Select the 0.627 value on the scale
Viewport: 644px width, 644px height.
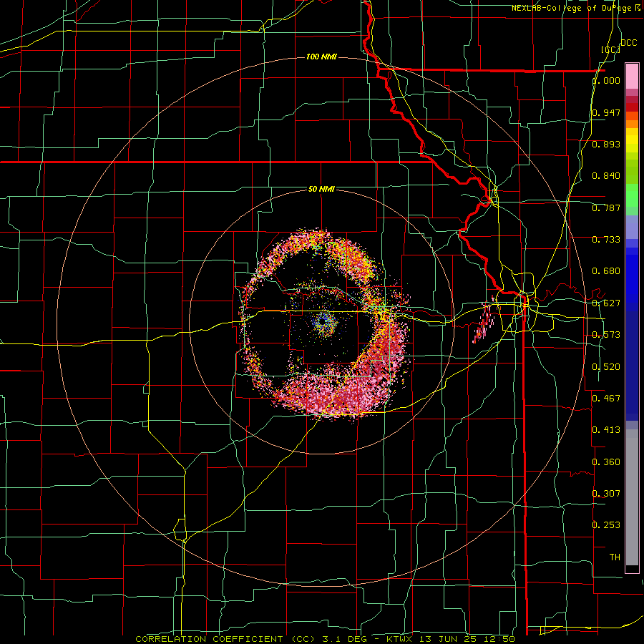coord(606,303)
